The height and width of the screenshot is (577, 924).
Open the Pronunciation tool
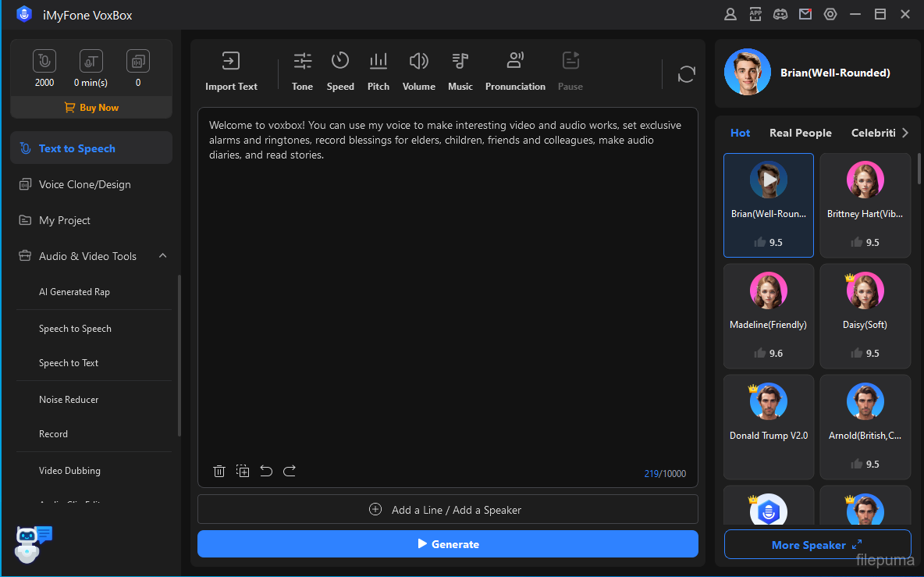[x=515, y=71]
